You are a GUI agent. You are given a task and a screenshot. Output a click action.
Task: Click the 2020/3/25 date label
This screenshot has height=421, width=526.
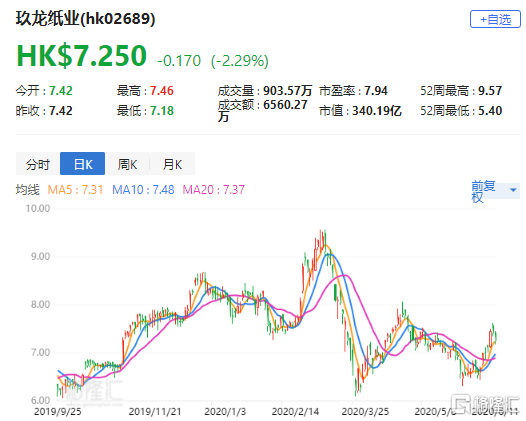(365, 412)
